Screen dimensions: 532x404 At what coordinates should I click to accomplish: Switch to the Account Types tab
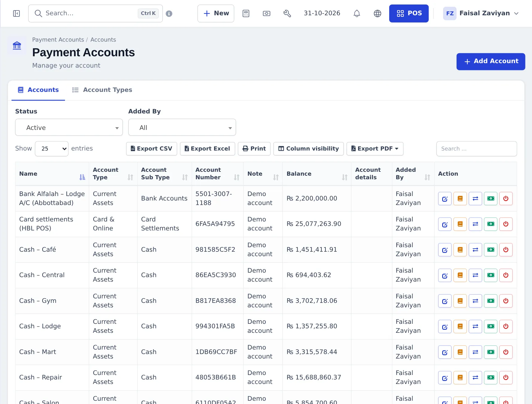pos(102,90)
